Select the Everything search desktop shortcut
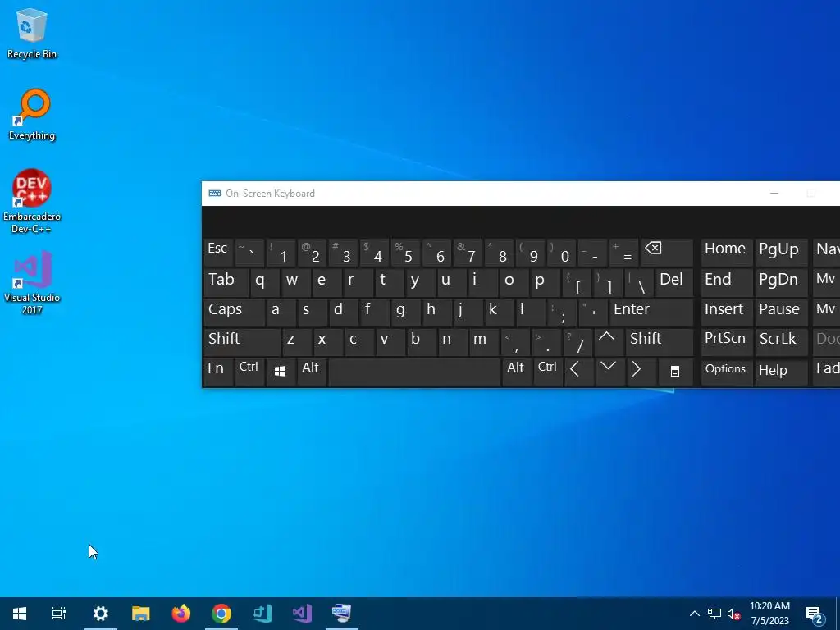The height and width of the screenshot is (630, 840). point(32,115)
